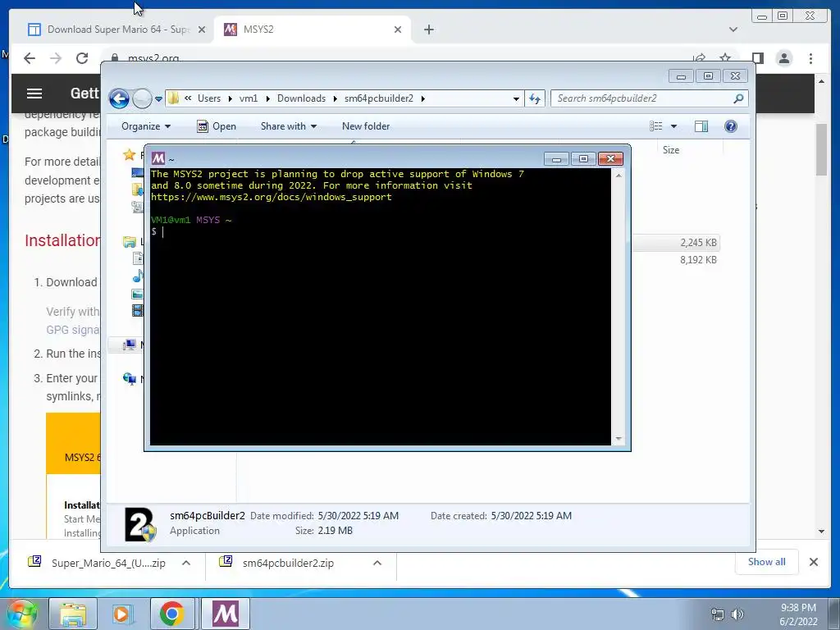Open sm64pcbuilder2.zip download options arrow
The width and height of the screenshot is (840, 630).
coord(377,563)
